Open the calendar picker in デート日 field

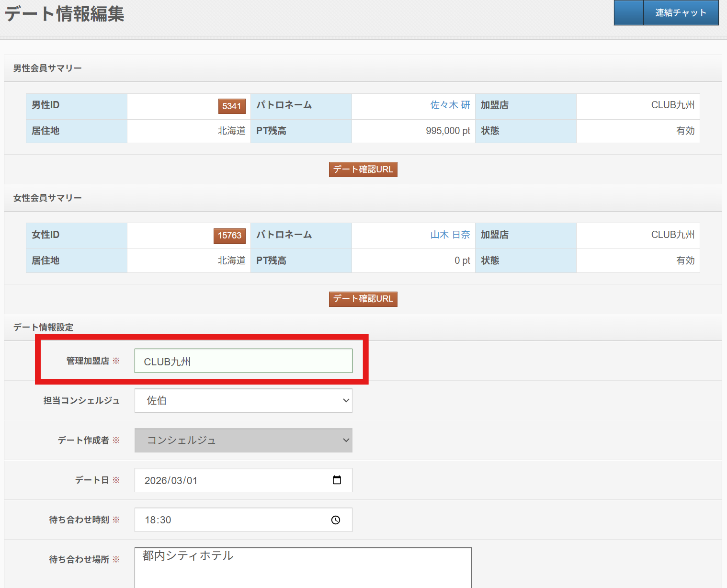[337, 480]
